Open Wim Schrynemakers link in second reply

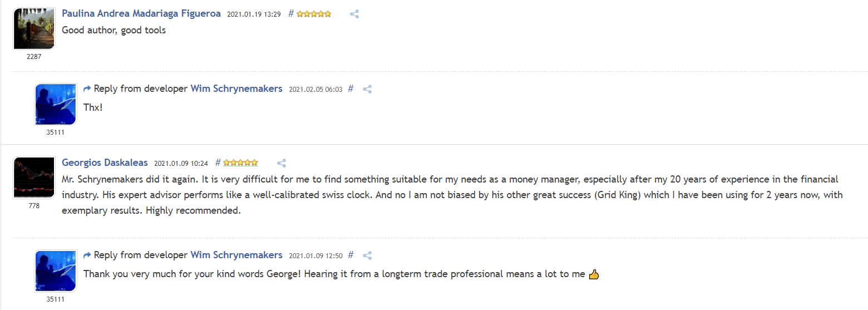coord(236,255)
